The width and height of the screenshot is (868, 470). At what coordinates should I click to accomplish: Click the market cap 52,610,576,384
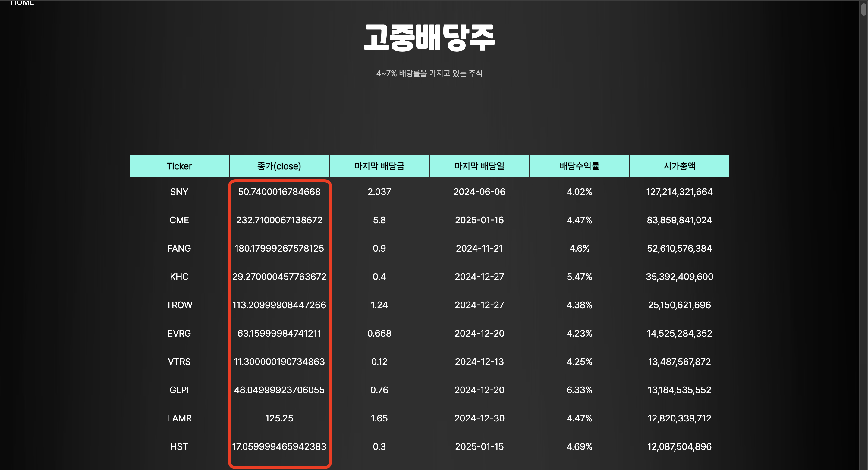(680, 248)
